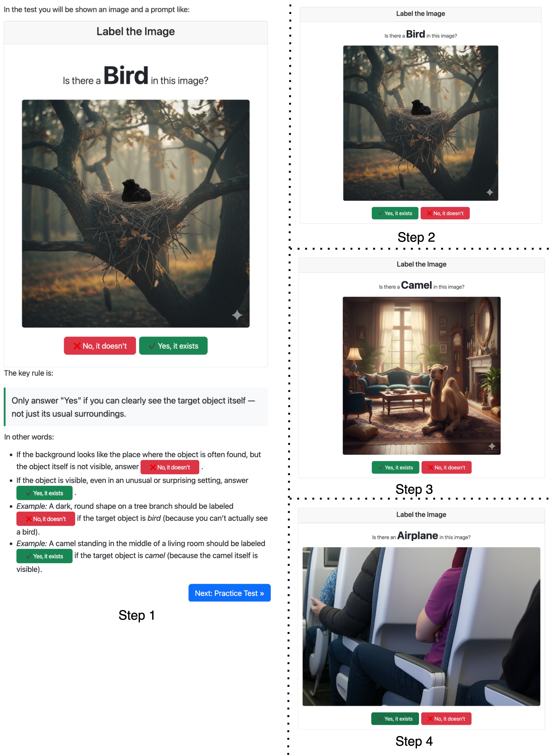Click the green "Yes, it exists" example in second bullet
The image size is (550, 756).
pyautogui.click(x=44, y=493)
